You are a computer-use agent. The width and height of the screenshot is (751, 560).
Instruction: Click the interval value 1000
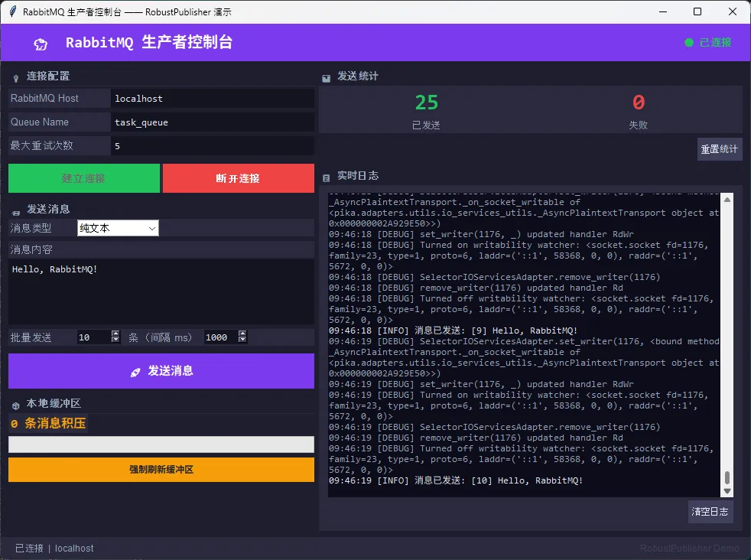216,337
